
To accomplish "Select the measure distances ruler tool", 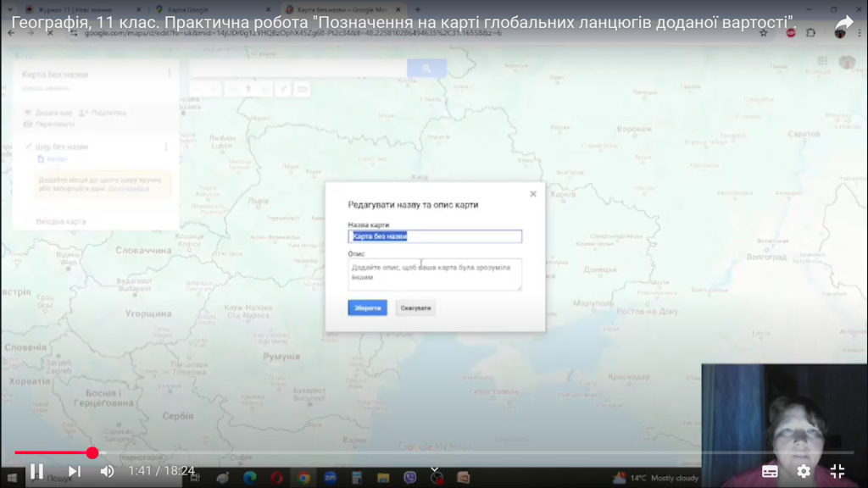I will (303, 89).
